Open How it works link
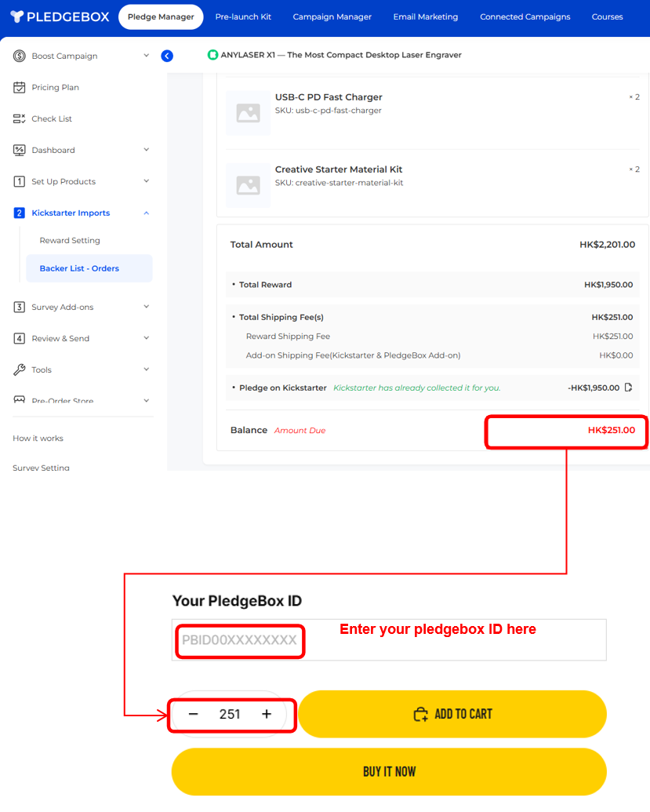The image size is (650, 812). (38, 438)
